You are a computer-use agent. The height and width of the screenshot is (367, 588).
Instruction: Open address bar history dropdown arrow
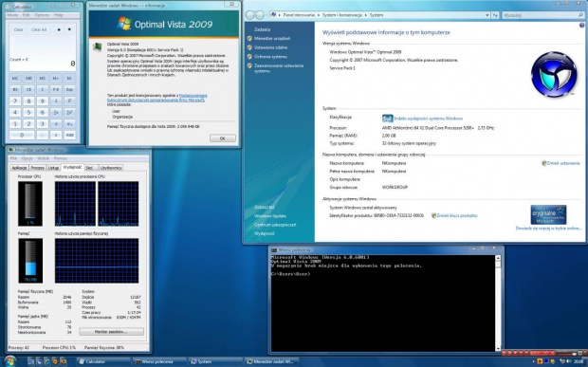click(x=487, y=15)
